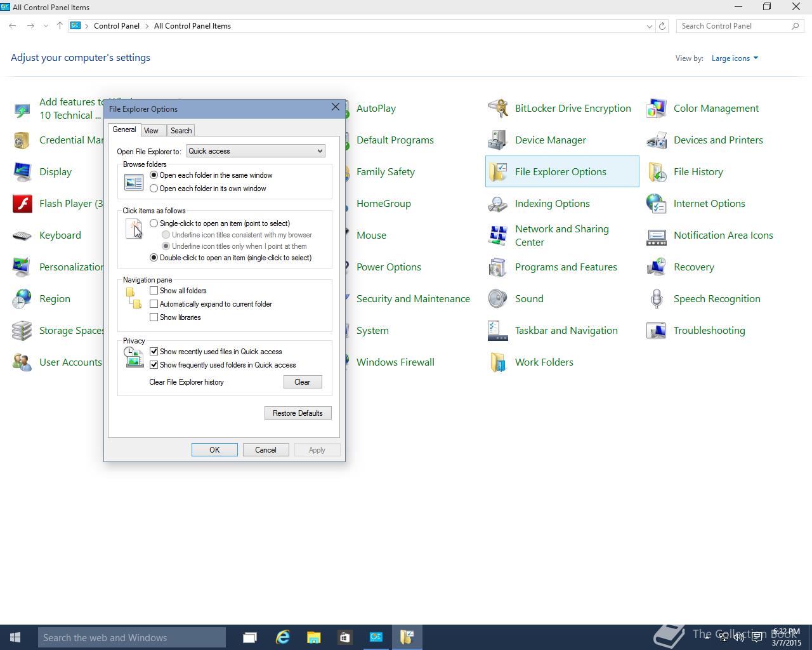The height and width of the screenshot is (650, 812).
Task: Select the General tab
Action: 124,129
